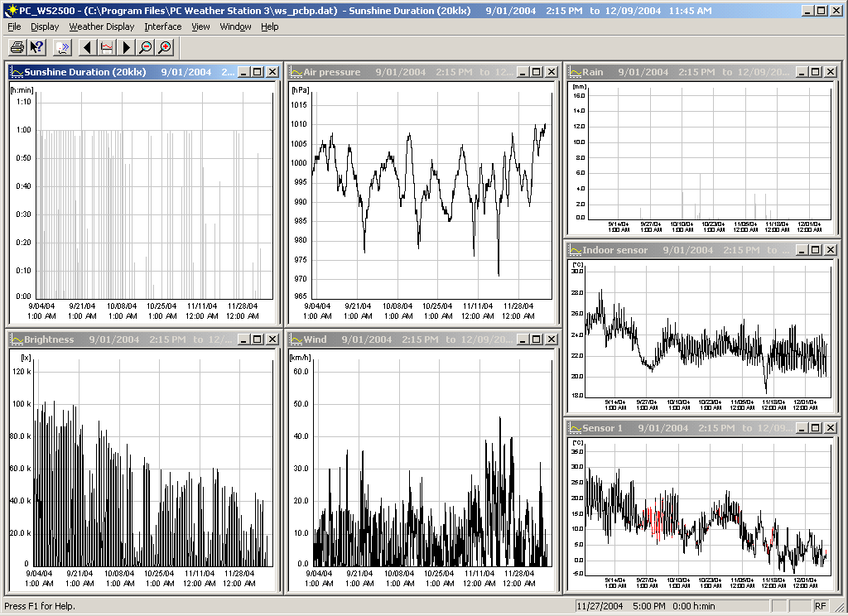The width and height of the screenshot is (848, 616).
Task: Click the Wind window chart icon
Action: click(x=296, y=339)
